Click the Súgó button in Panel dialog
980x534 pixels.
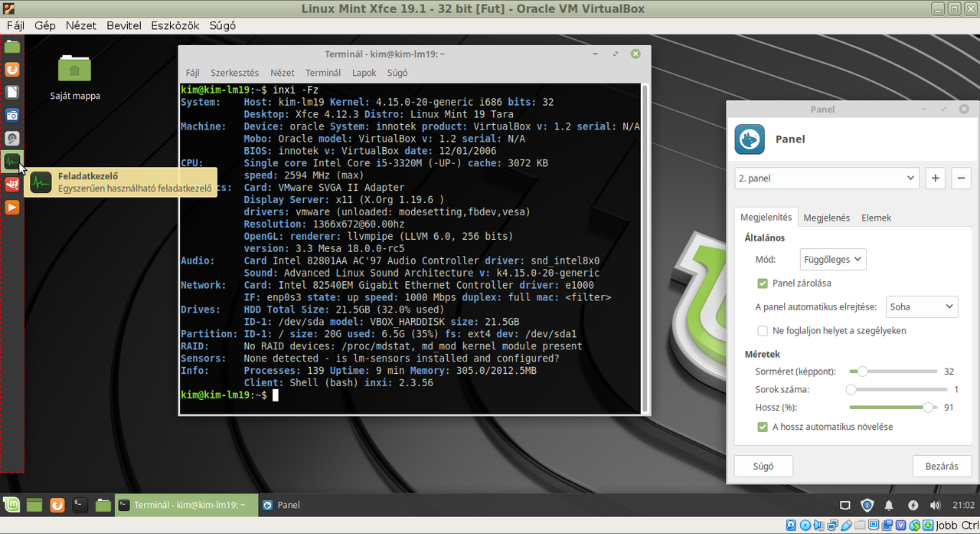tap(763, 466)
